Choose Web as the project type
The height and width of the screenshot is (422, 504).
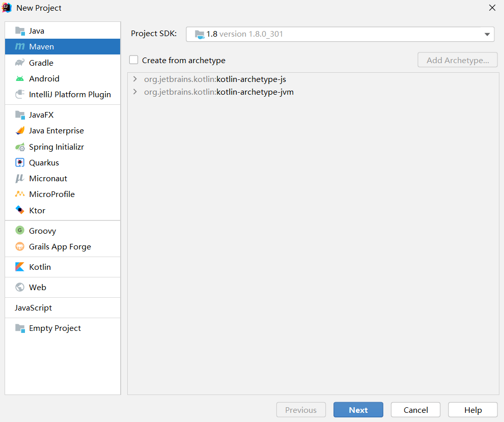point(36,287)
